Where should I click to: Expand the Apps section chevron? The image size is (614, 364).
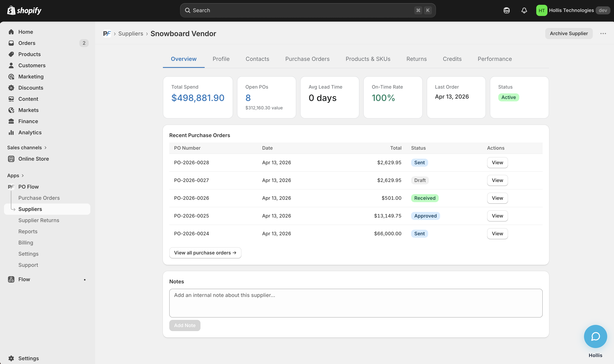click(x=23, y=176)
